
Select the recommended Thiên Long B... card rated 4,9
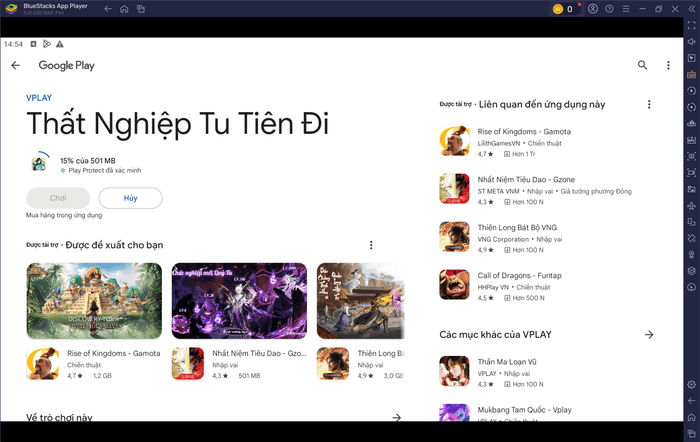click(x=361, y=364)
